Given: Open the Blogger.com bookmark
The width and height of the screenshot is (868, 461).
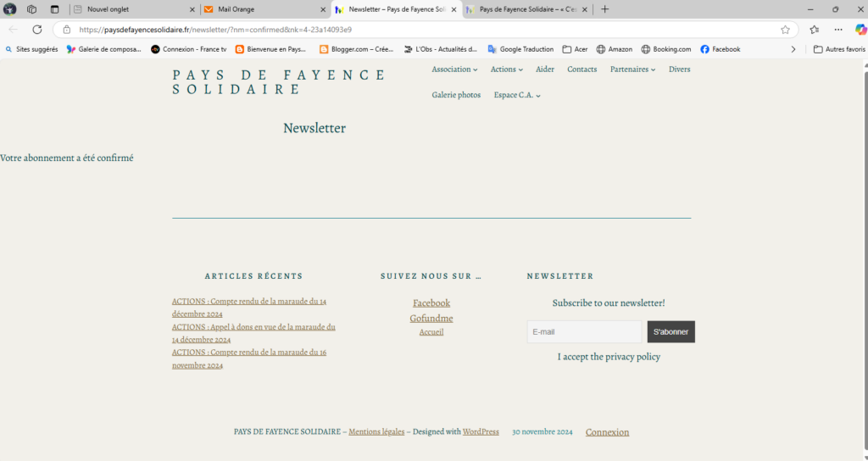Looking at the screenshot, I should click(x=356, y=49).
